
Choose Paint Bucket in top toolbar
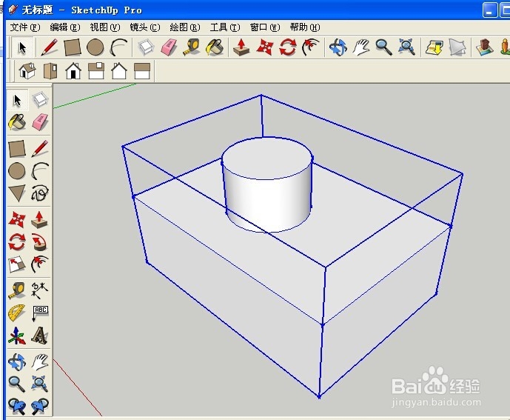(215, 47)
